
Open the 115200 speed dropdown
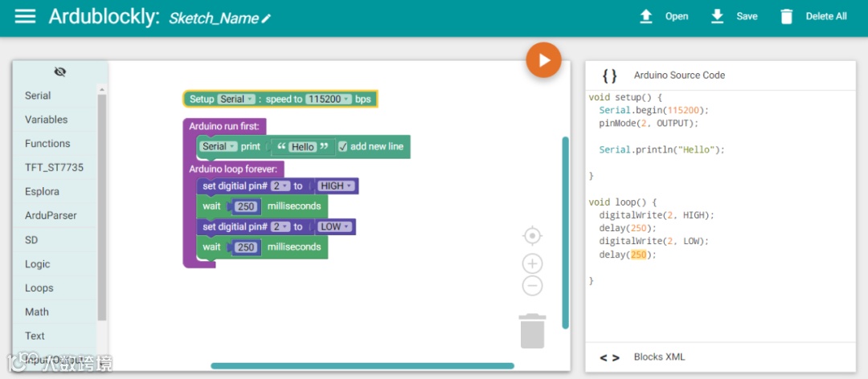pos(329,99)
